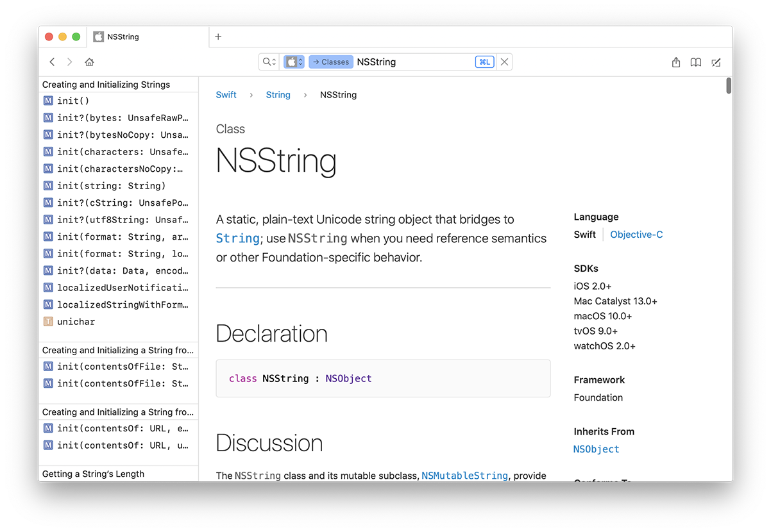
Task: Click the Classes search filter token
Action: click(330, 62)
